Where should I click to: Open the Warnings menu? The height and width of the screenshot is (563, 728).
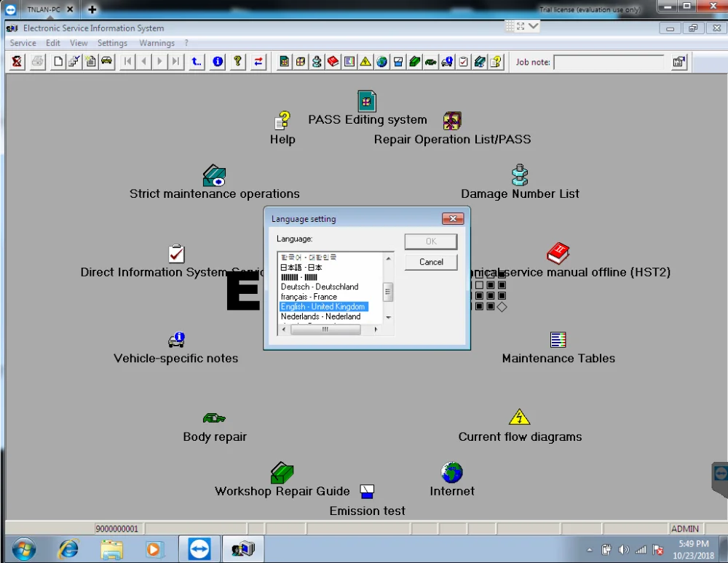(157, 43)
